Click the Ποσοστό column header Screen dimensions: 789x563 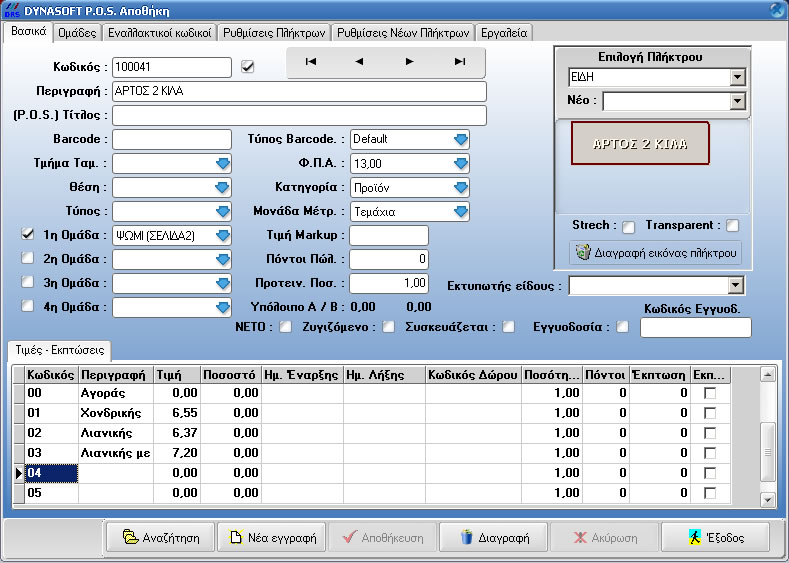231,375
